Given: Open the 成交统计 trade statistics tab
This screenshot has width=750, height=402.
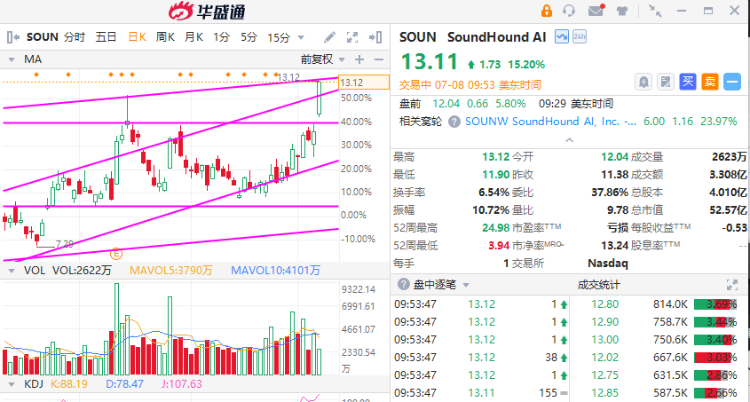Looking at the screenshot, I should tap(599, 285).
